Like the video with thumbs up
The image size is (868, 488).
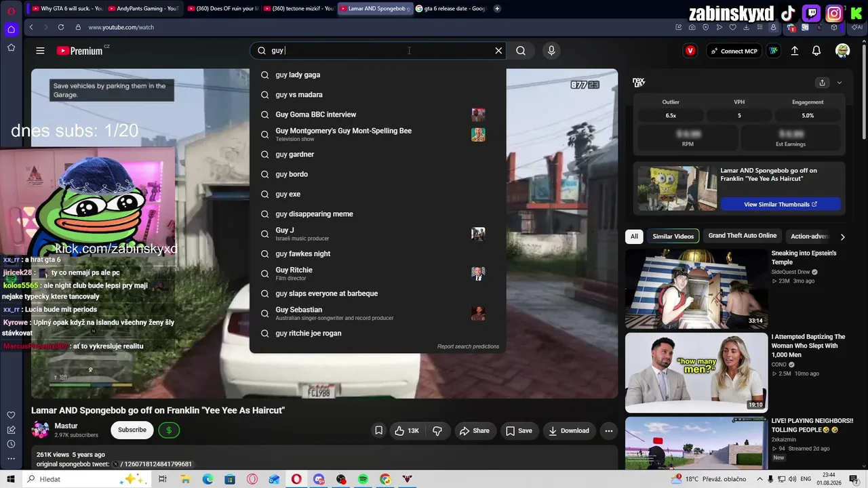tap(406, 430)
